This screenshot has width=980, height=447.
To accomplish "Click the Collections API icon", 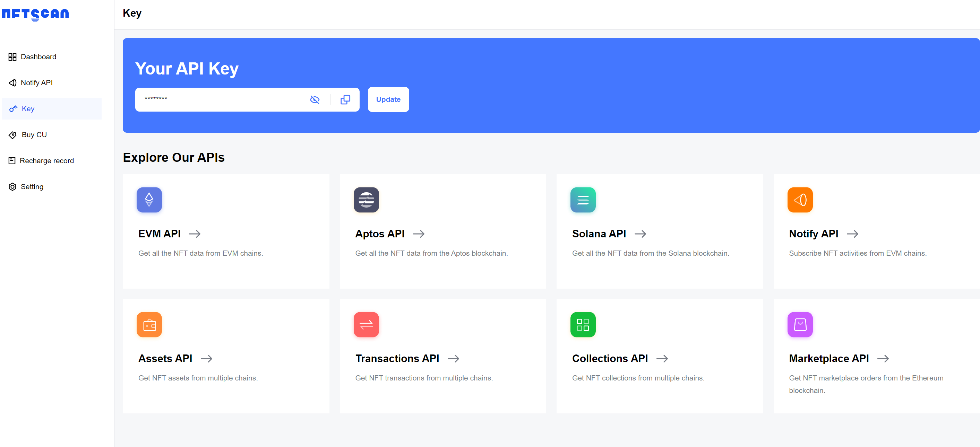I will [x=584, y=323].
